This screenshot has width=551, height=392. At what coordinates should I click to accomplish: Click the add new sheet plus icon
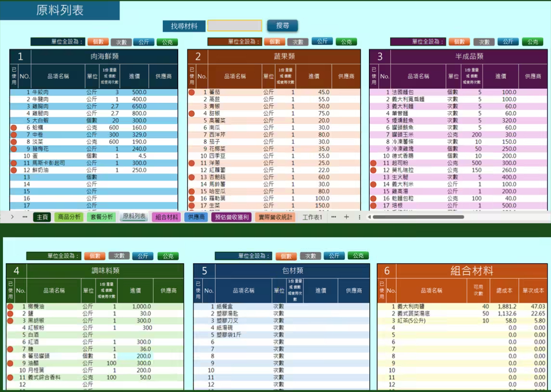click(x=346, y=217)
